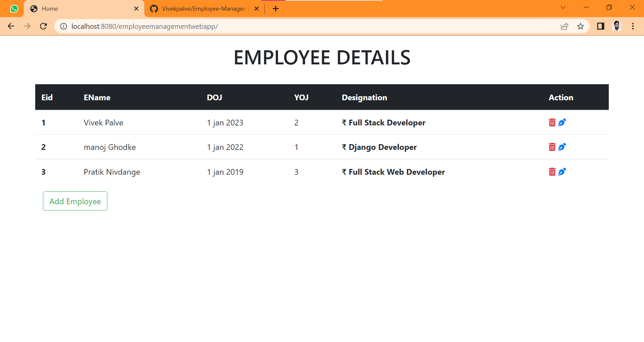Open the tab search chevron

click(562, 7)
